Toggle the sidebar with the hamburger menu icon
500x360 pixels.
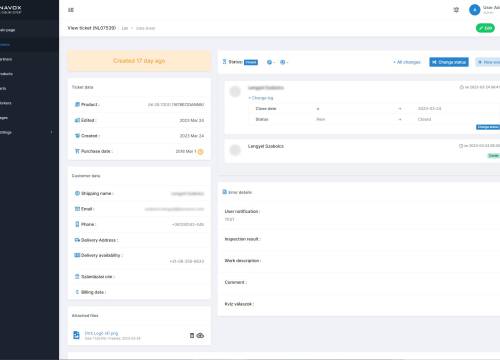(71, 10)
